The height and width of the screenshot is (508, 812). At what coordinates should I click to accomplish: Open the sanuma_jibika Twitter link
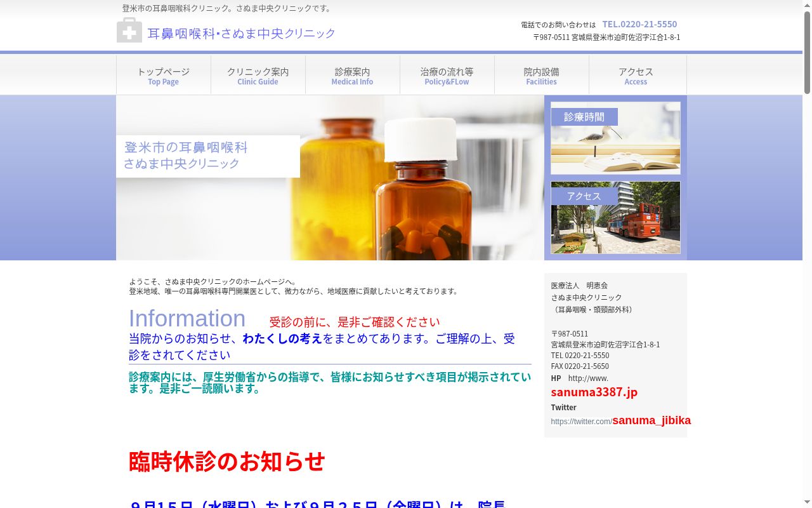[x=652, y=420]
